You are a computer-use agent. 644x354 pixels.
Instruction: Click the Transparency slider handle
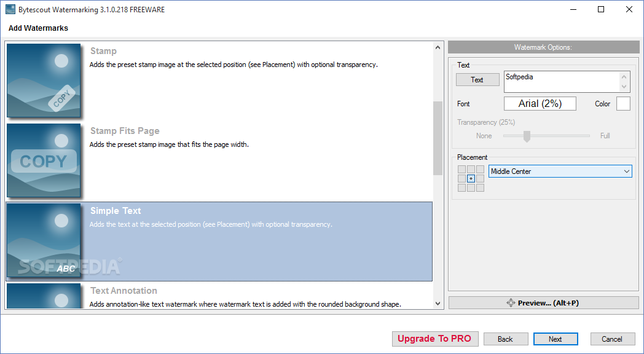(527, 136)
